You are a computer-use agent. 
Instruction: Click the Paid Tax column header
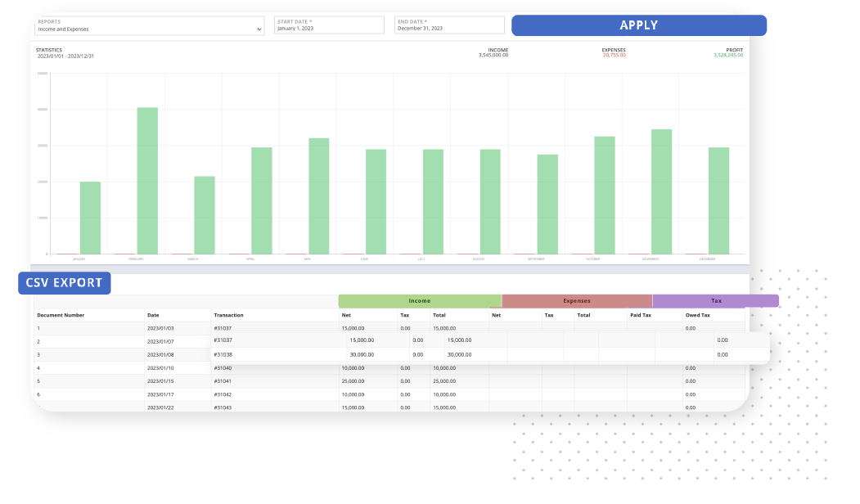pyautogui.click(x=641, y=315)
